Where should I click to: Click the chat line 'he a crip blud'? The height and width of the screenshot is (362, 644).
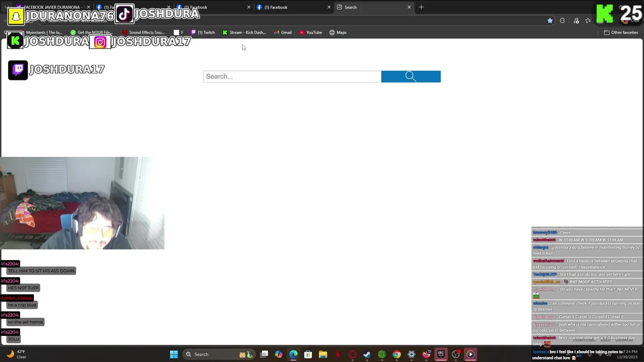[x=22, y=305]
